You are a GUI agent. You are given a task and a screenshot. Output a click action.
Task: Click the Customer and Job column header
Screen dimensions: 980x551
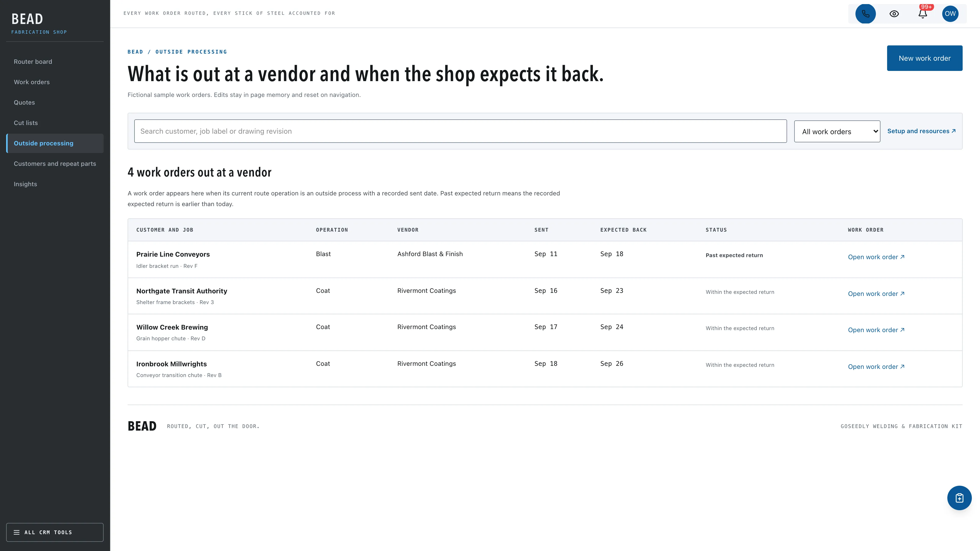tap(165, 230)
